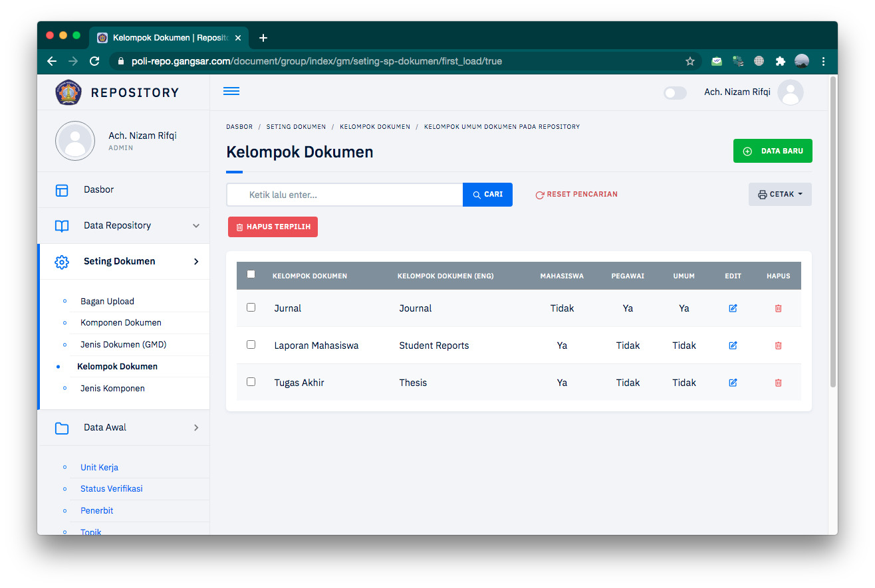The height and width of the screenshot is (588, 875).
Task: Click the hamburger menu icon in header
Action: pyautogui.click(x=231, y=92)
